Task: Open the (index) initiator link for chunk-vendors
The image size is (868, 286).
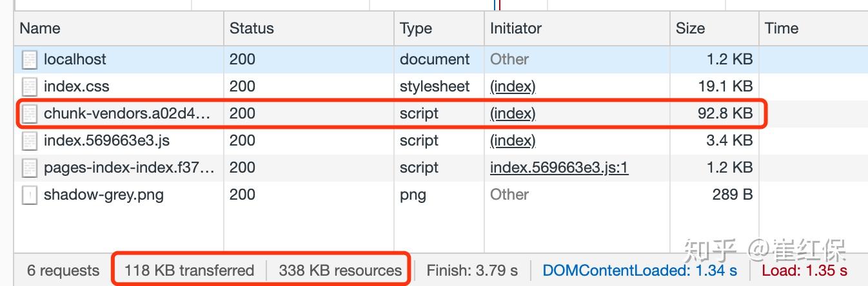Action: point(513,113)
